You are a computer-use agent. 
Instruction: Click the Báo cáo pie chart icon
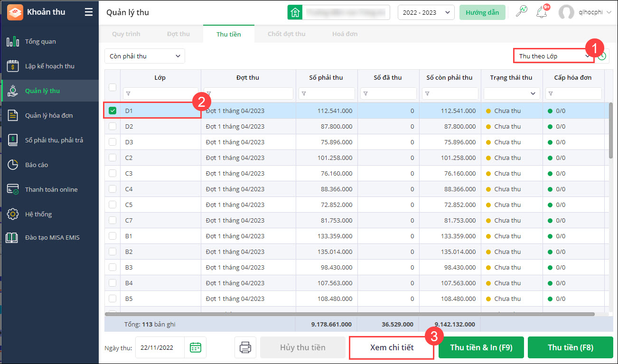(x=13, y=165)
